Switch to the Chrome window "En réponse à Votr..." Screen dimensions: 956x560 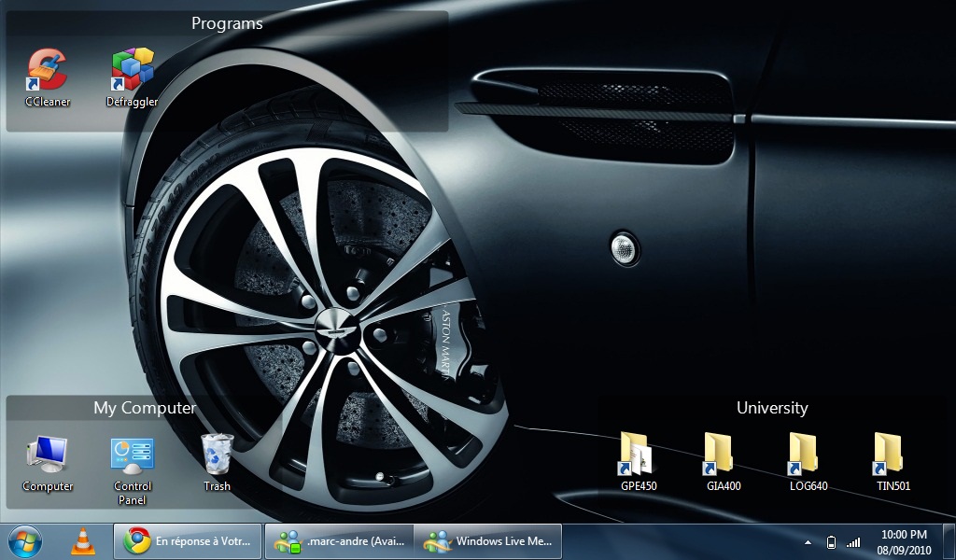click(188, 541)
